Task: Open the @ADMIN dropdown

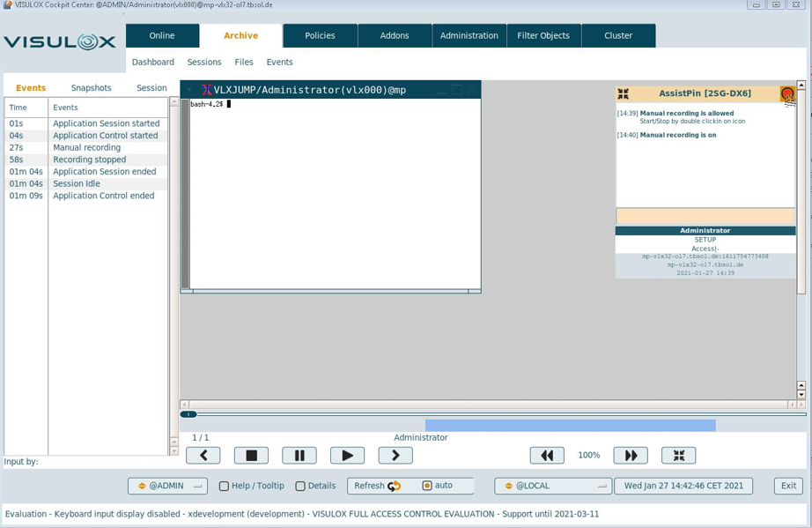Action: click(x=171, y=486)
